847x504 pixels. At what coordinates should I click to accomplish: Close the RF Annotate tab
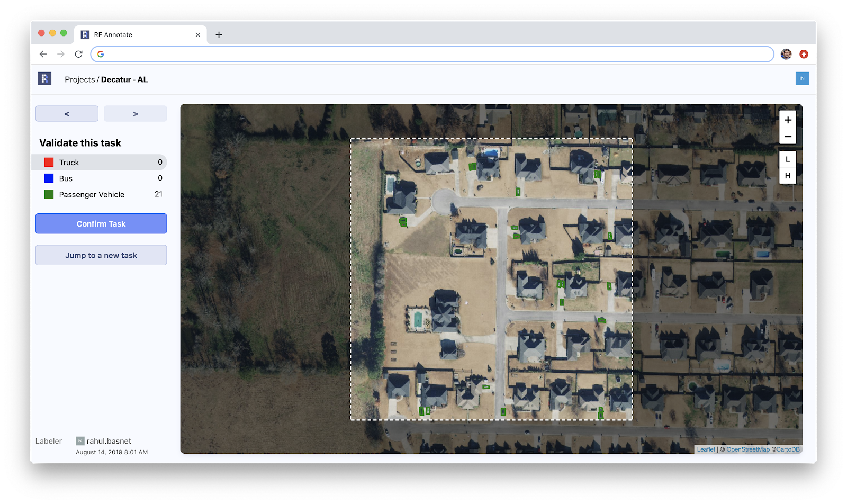[198, 34]
